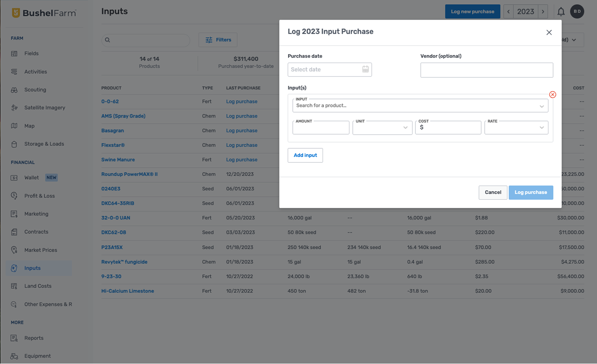
Task: Open the Unit dropdown
Action: (382, 128)
